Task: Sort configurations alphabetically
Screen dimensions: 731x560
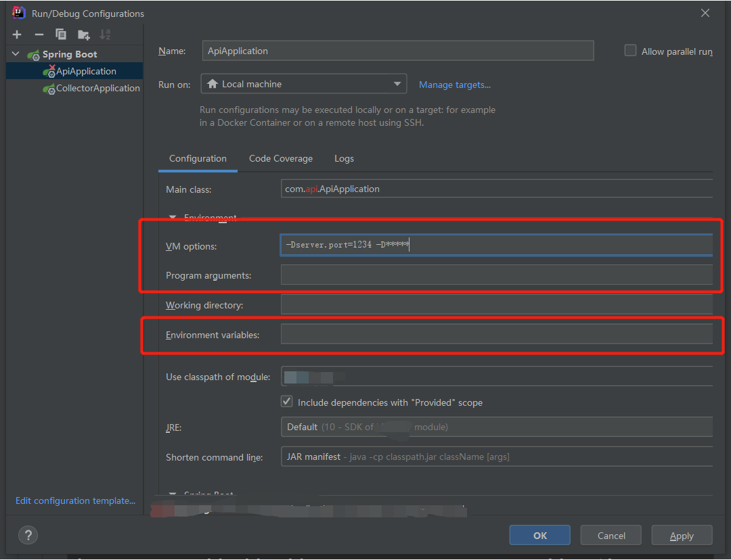Action: coord(105,34)
